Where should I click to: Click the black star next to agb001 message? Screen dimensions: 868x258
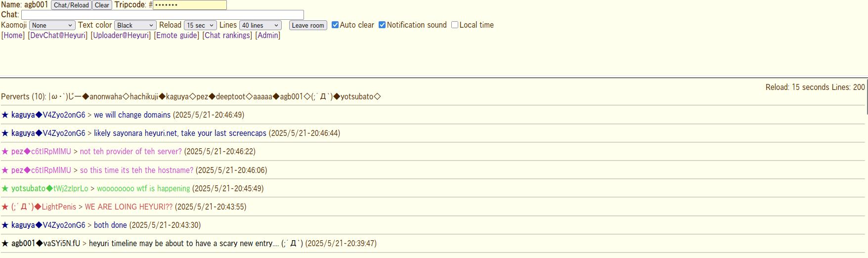5,243
